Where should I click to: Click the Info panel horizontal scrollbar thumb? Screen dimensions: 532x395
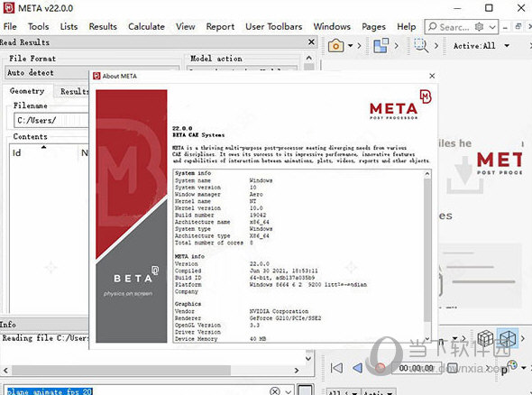(x=122, y=371)
